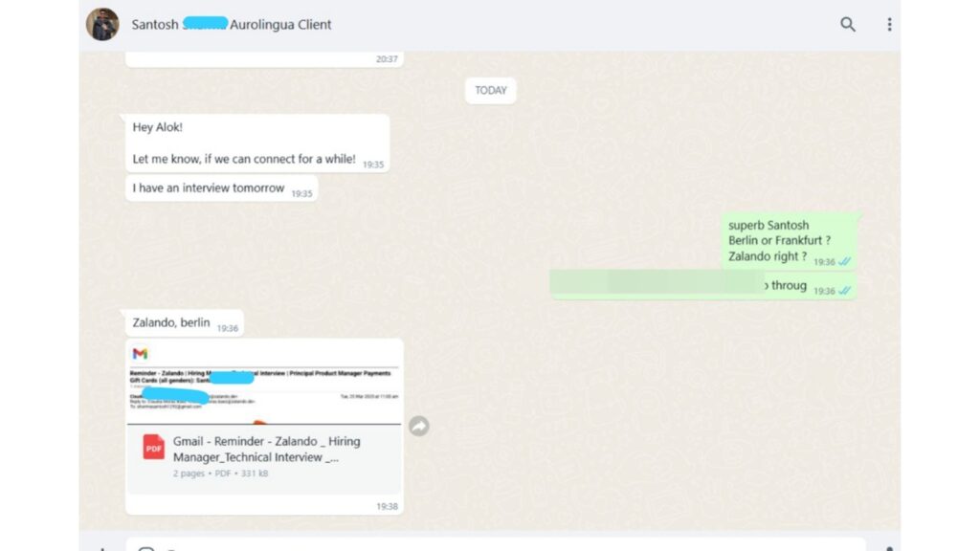Select the 'superb Santosh' outgoing message
This screenshot has height=551, width=980.
pos(789,241)
